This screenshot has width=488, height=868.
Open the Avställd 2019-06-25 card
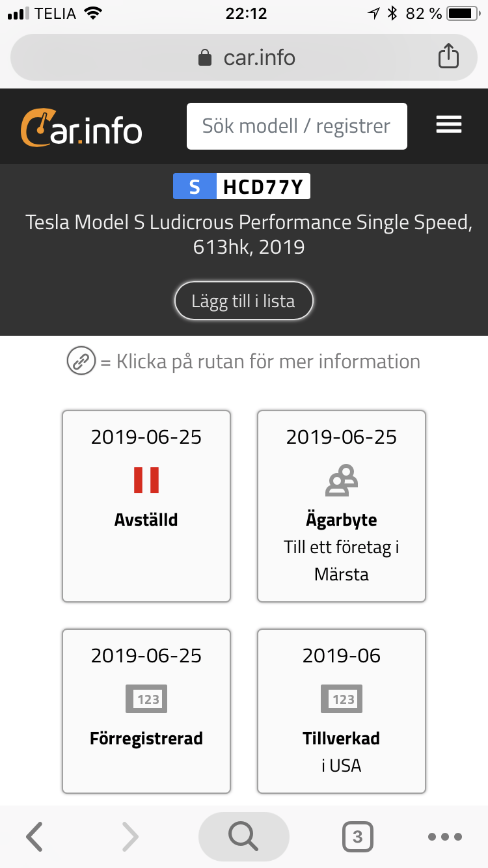(146, 506)
